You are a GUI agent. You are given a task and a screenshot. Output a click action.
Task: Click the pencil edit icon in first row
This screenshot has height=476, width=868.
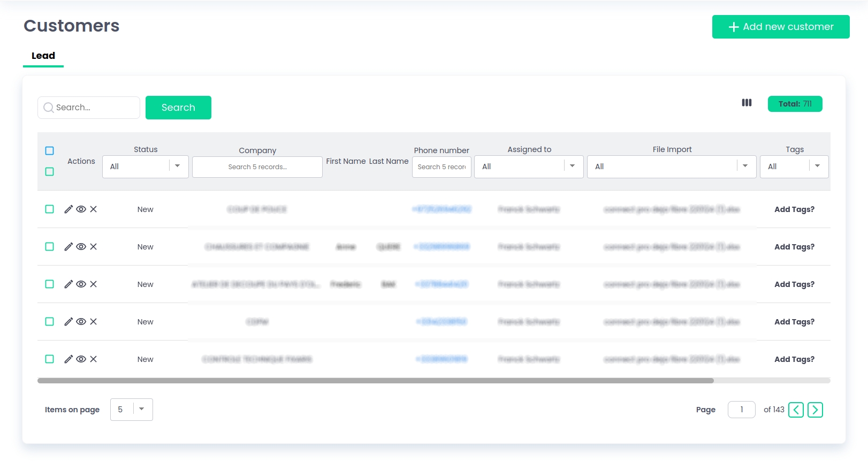click(68, 209)
